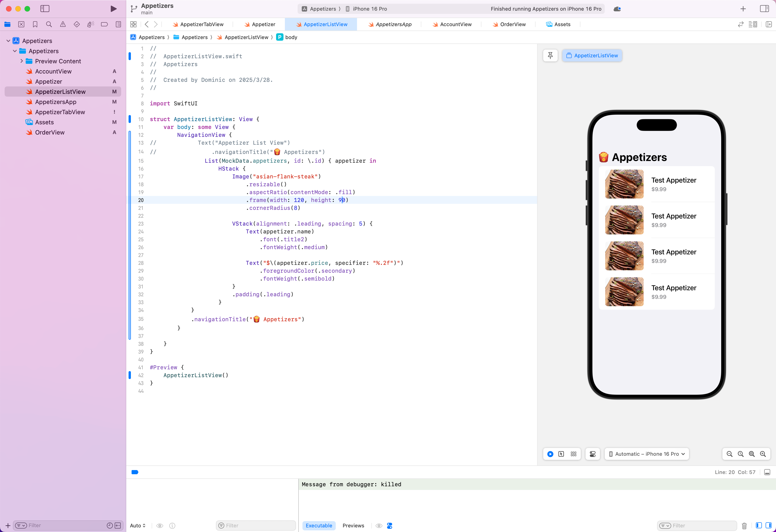Image resolution: width=776 pixels, height=532 pixels.
Task: Switch to the OrderView editor tab
Action: point(513,24)
